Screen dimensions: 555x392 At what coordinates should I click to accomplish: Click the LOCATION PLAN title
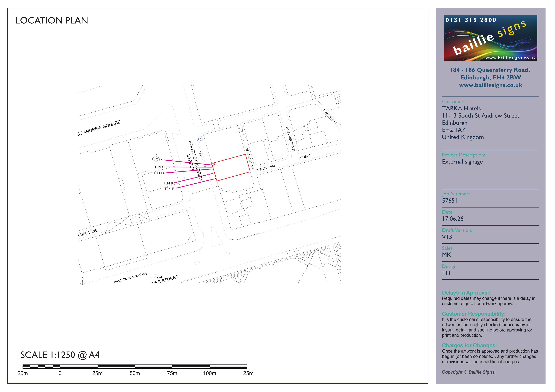point(52,21)
